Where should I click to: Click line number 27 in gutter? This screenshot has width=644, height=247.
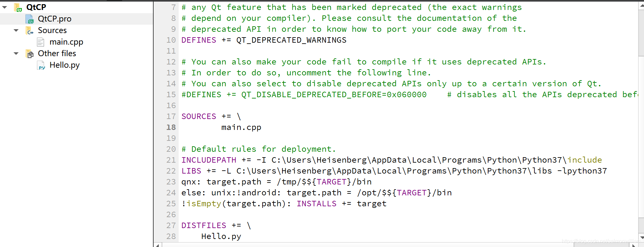171,226
